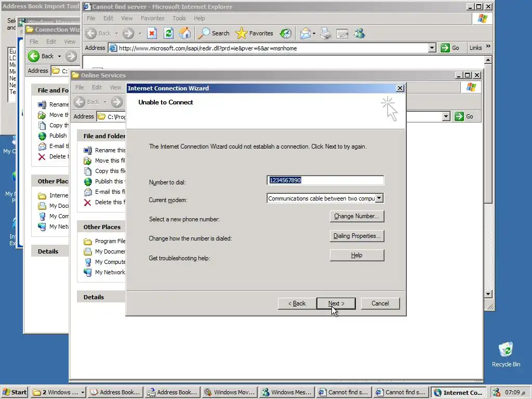Click the Search magnifier in Internet Explorer toolbar

tap(214, 33)
